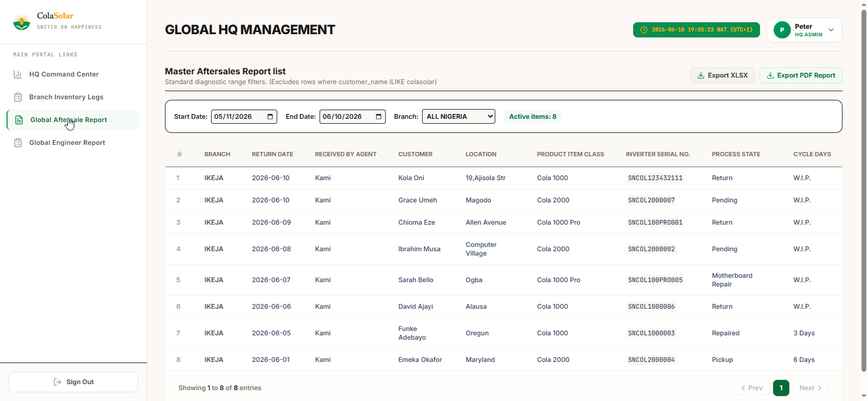Screen dimensions: 868x401
Task: Click customer name Chioma Eze
Action: click(417, 222)
